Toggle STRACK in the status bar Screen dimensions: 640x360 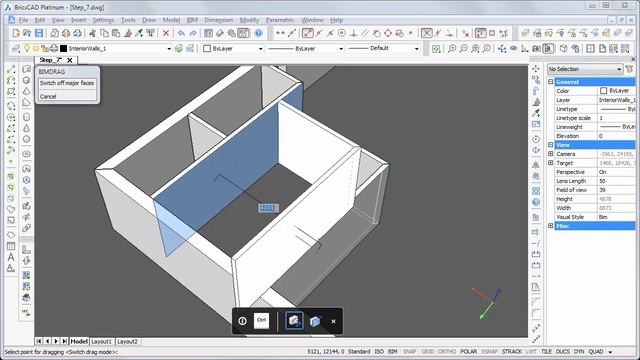click(x=512, y=351)
